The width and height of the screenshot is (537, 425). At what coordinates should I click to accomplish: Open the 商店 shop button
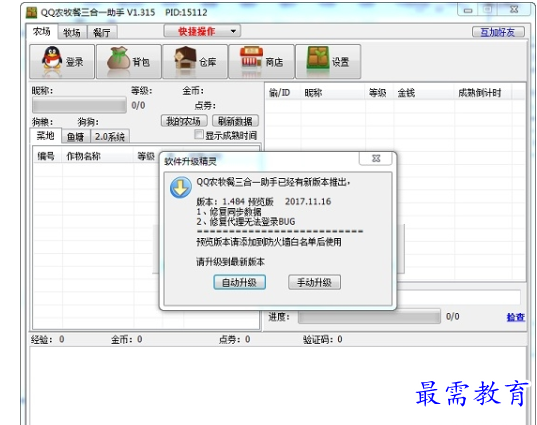tap(262, 62)
